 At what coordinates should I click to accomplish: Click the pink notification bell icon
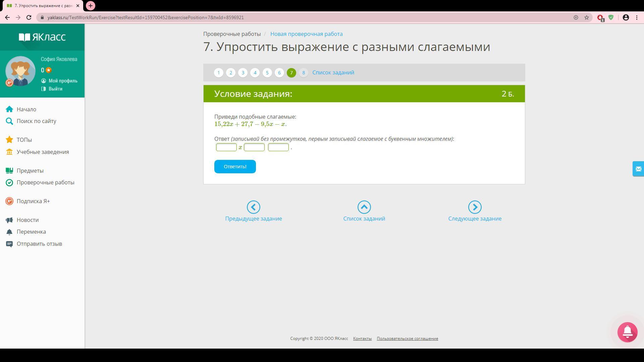coord(627,332)
